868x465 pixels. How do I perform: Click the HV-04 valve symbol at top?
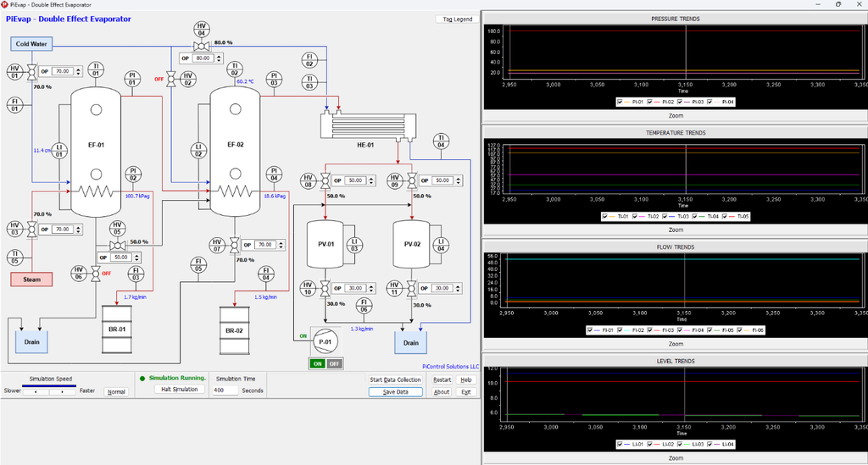[202, 46]
